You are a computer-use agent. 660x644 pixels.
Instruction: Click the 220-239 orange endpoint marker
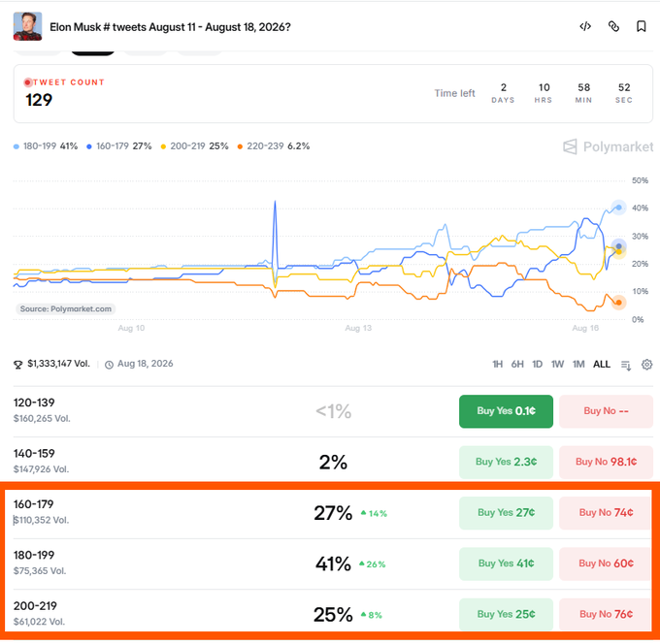coord(618,303)
